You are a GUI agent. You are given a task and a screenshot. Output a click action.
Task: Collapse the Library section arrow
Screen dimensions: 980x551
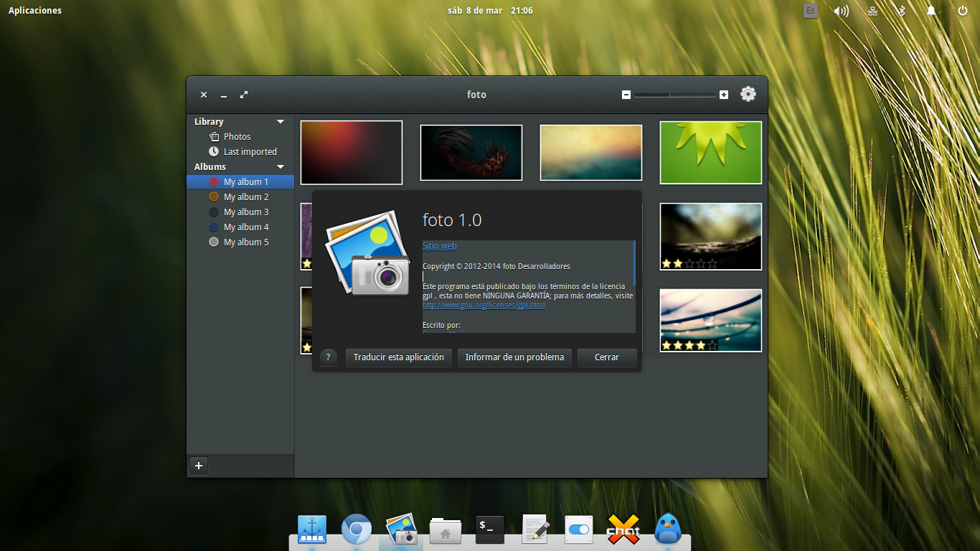281,122
